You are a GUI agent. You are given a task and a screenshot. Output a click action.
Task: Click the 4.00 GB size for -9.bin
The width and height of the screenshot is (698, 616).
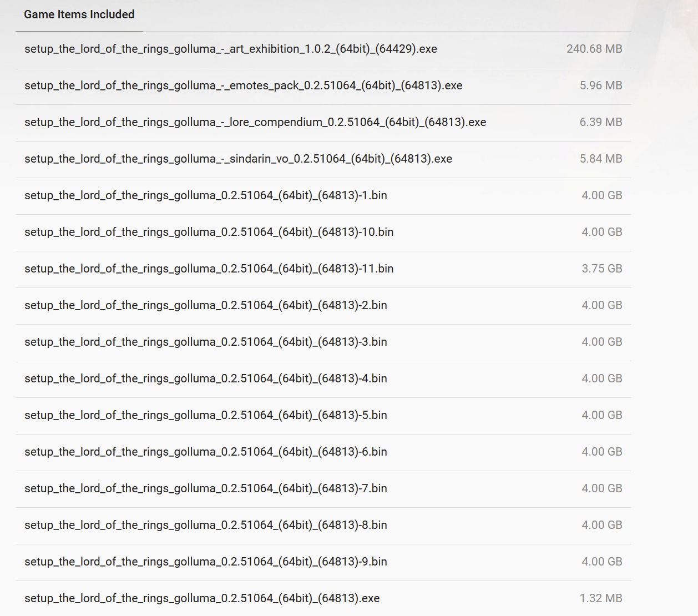pyautogui.click(x=602, y=562)
